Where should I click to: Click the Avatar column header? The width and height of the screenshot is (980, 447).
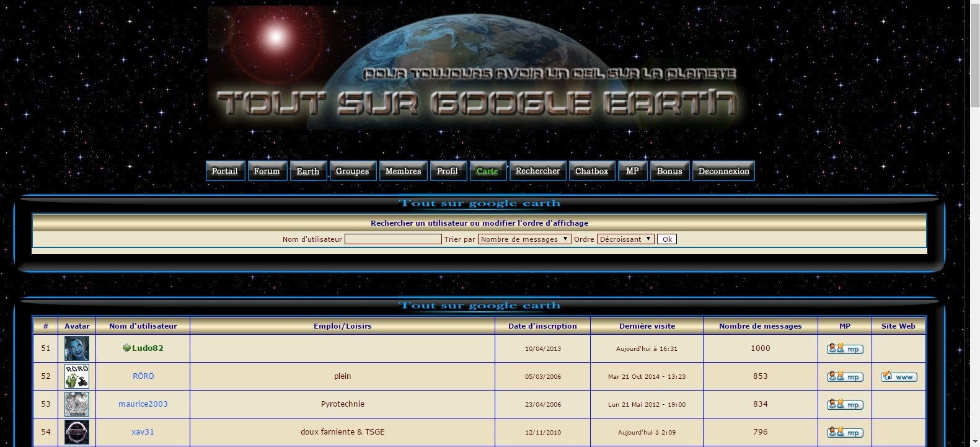point(77,325)
